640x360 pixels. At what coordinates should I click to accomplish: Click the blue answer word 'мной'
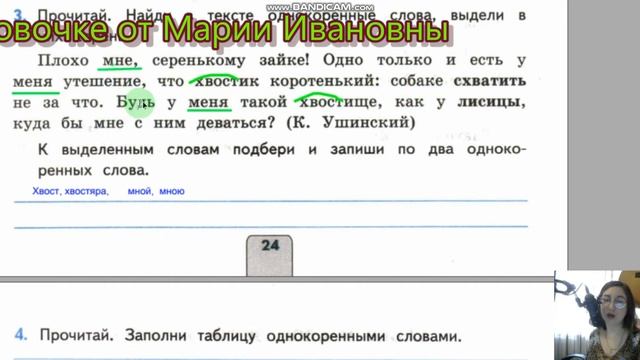tap(140, 191)
